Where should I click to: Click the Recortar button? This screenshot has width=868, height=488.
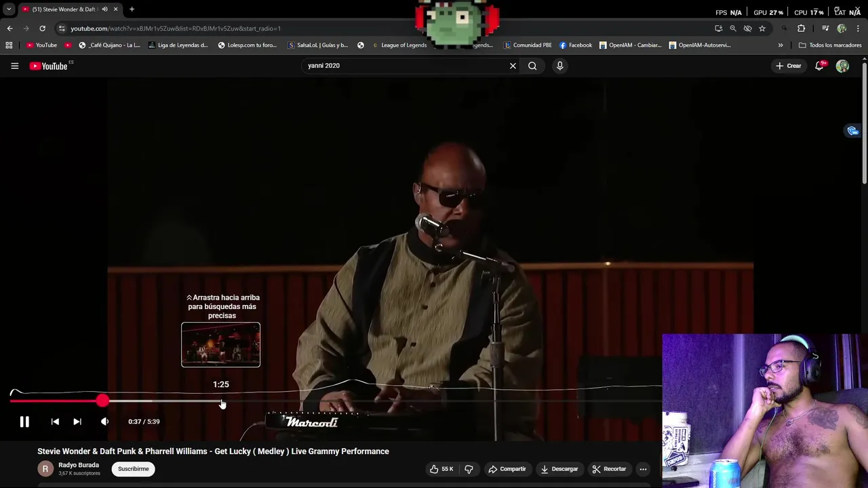609,469
